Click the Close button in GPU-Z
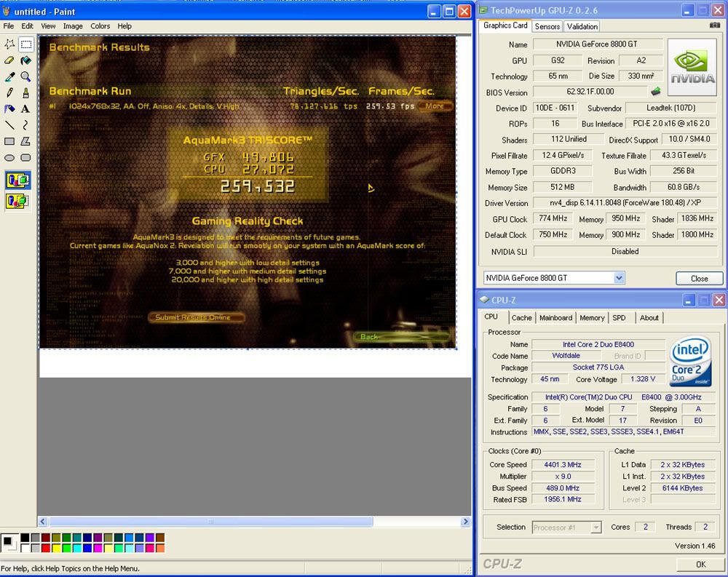The width and height of the screenshot is (728, 577). (x=699, y=279)
